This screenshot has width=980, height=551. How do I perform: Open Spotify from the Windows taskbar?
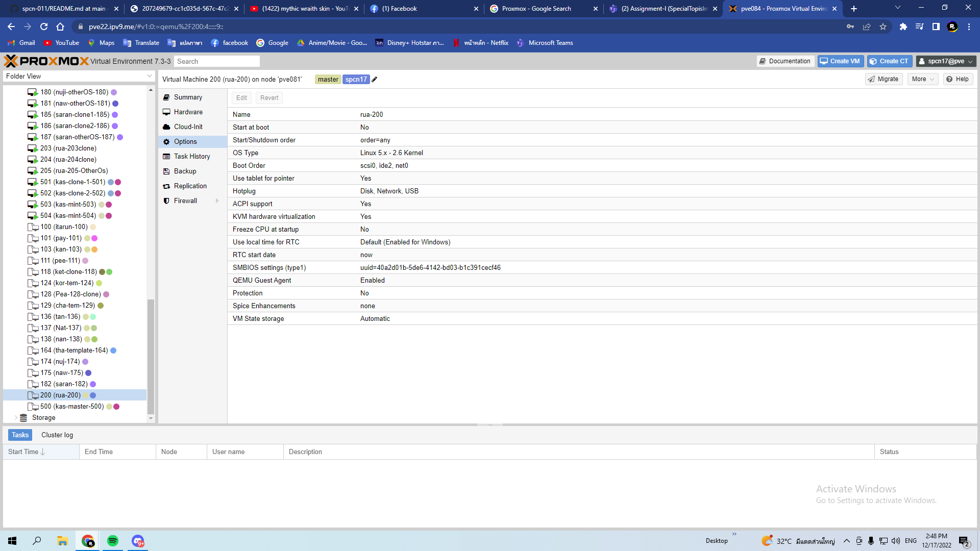click(x=113, y=541)
